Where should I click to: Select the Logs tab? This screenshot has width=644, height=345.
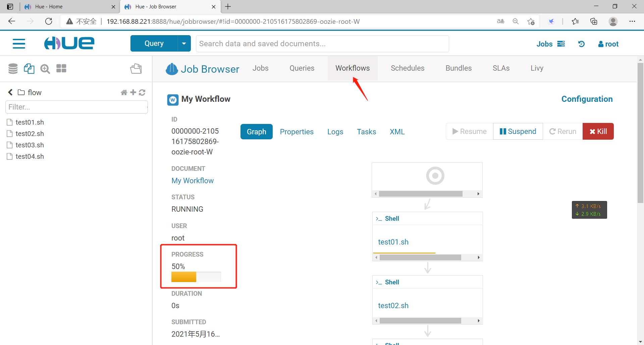click(335, 132)
